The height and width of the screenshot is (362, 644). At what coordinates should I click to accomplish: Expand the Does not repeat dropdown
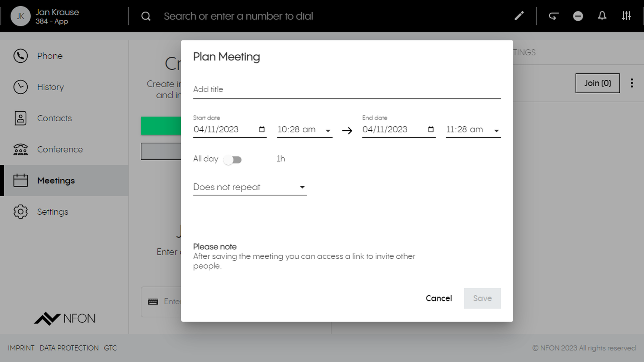coord(250,187)
